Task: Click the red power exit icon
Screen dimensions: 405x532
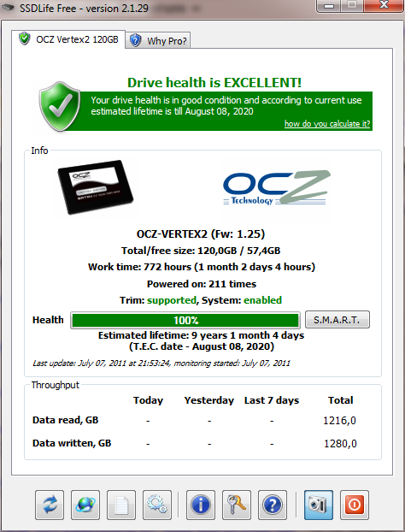Action: click(x=355, y=505)
